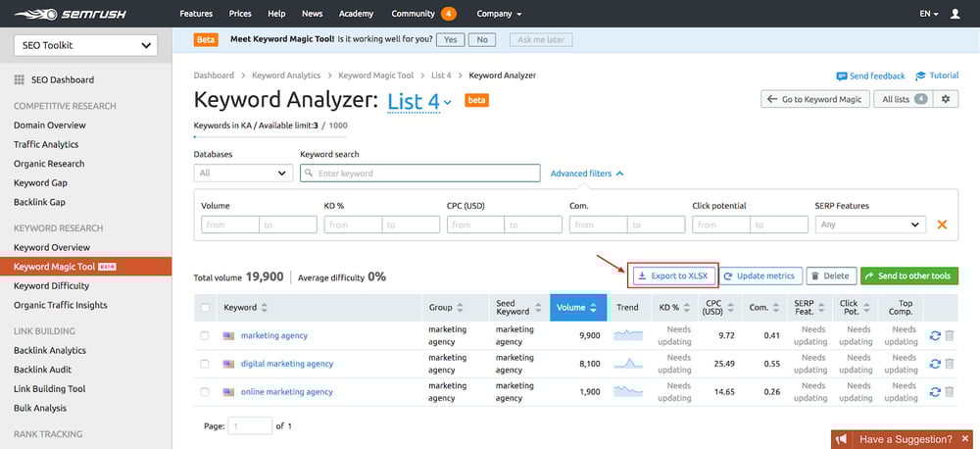
Task: Click Go to Keyword Magic button
Action: 815,99
